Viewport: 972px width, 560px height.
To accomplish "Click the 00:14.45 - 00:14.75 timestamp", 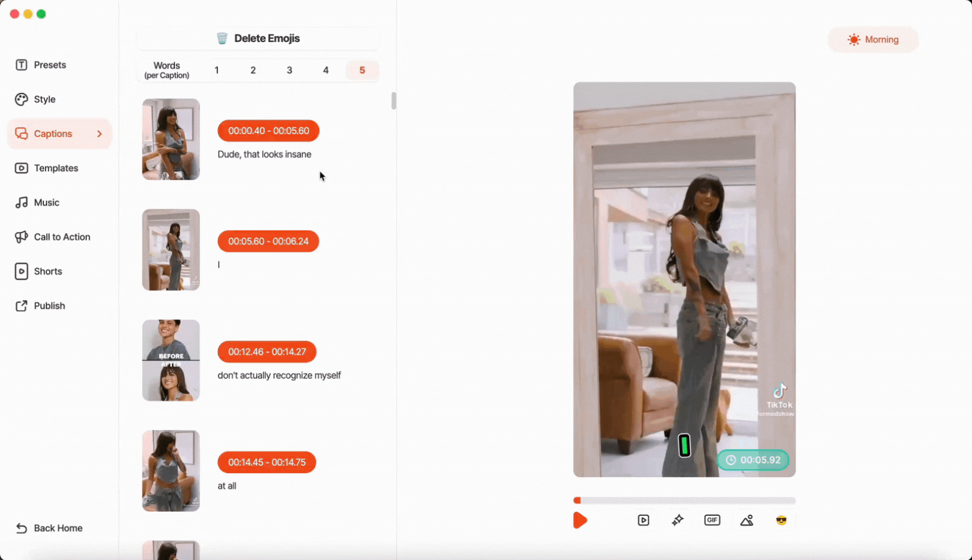I will [267, 462].
